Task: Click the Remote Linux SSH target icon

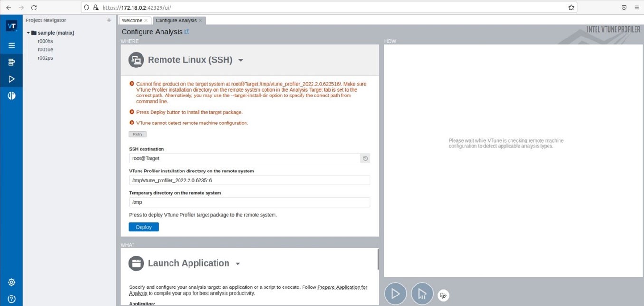Action: click(136, 60)
